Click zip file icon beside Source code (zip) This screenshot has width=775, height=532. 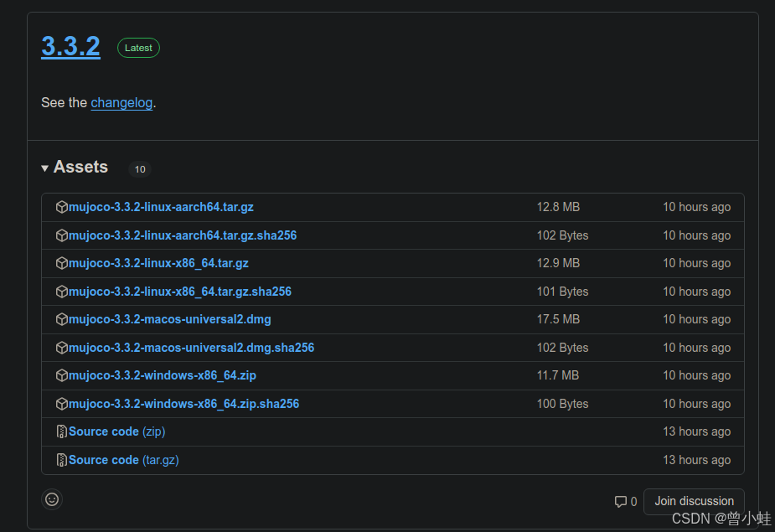62,431
